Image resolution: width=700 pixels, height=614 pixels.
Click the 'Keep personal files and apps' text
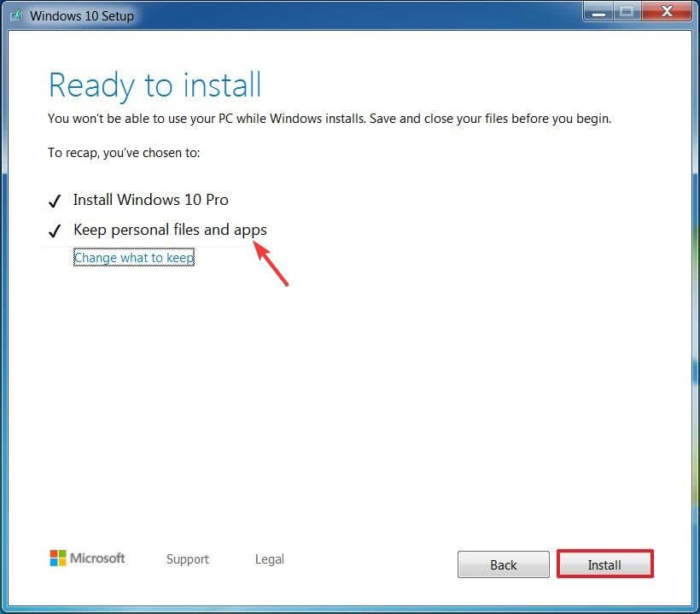tap(170, 230)
